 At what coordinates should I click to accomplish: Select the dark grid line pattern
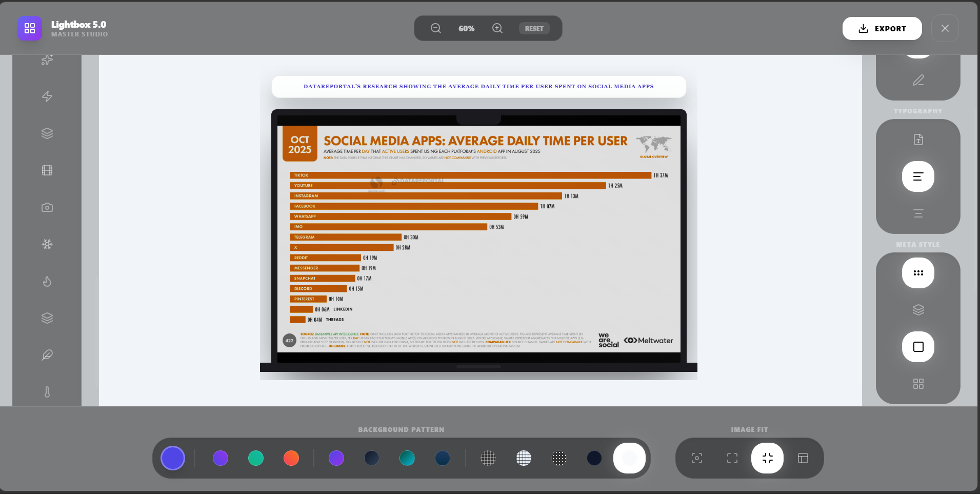pos(488,458)
